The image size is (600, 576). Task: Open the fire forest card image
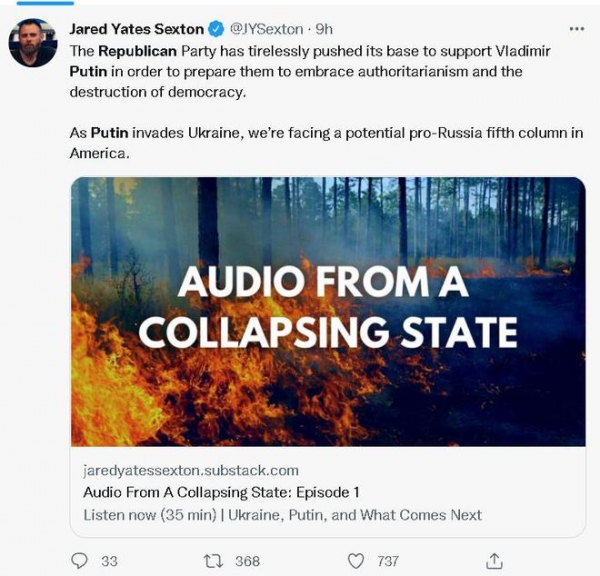(328, 311)
